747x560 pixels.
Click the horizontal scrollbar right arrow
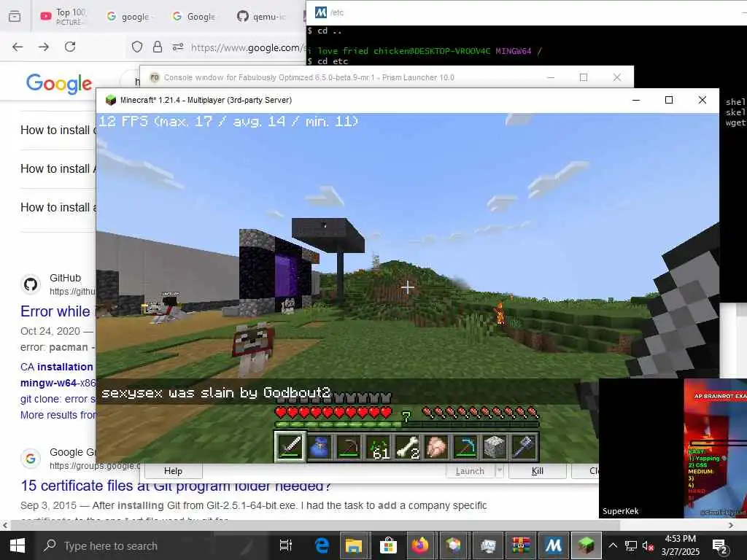click(x=731, y=525)
